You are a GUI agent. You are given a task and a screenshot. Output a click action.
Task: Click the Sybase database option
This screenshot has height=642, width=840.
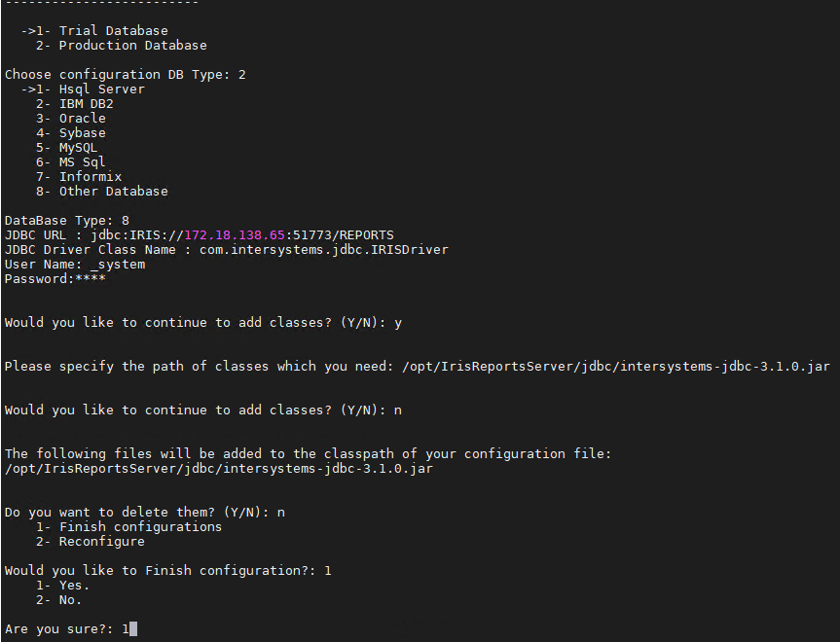82,133
